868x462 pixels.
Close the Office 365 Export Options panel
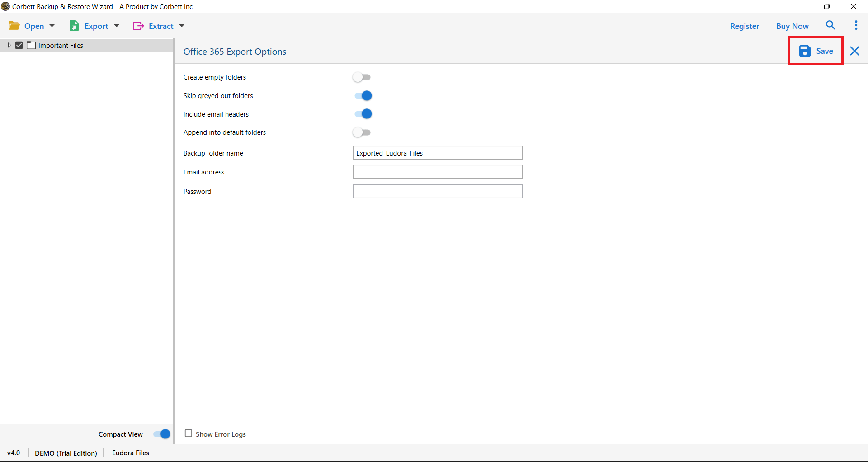tap(854, 51)
